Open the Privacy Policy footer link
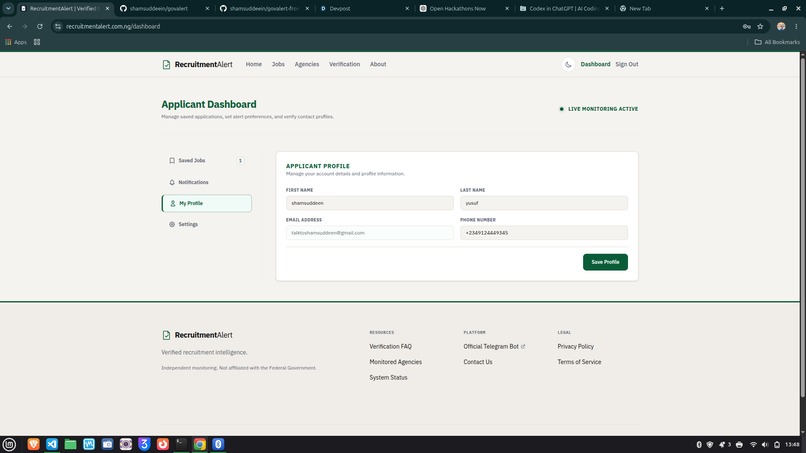The image size is (806, 453). [x=575, y=347]
